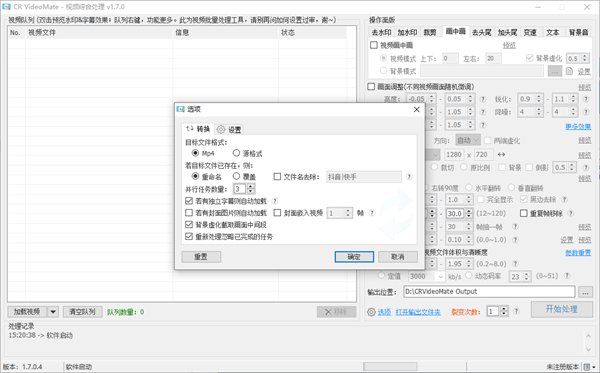Screen dimensions: 600x373
Task: Open 方向 自动 dropdown
Action: coord(468,140)
